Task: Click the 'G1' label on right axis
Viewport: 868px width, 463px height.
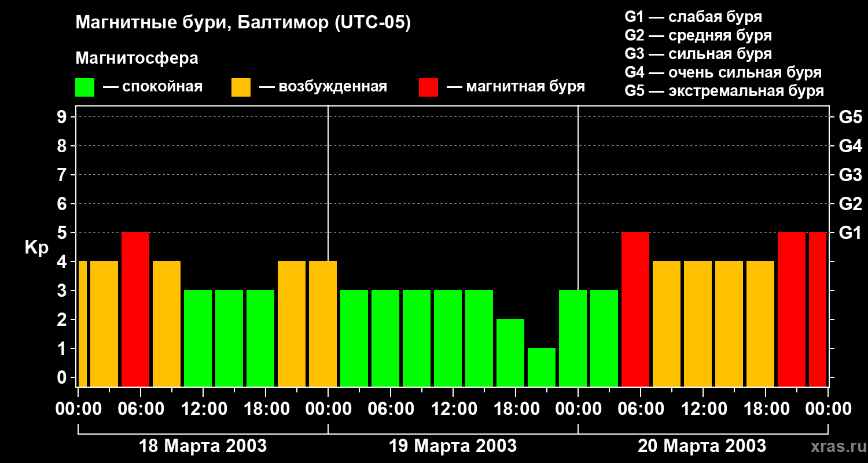Action: 850,233
